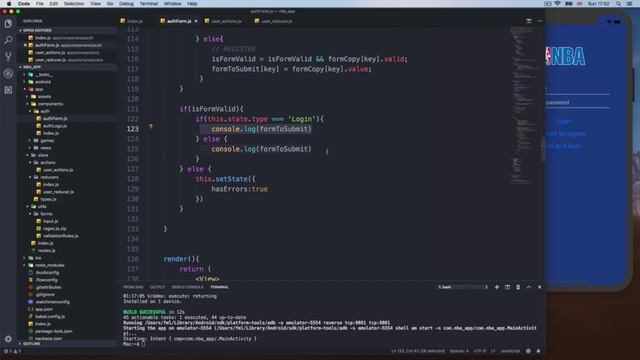Open the Apple menu
This screenshot has width=640, height=360.
pos(9,4)
